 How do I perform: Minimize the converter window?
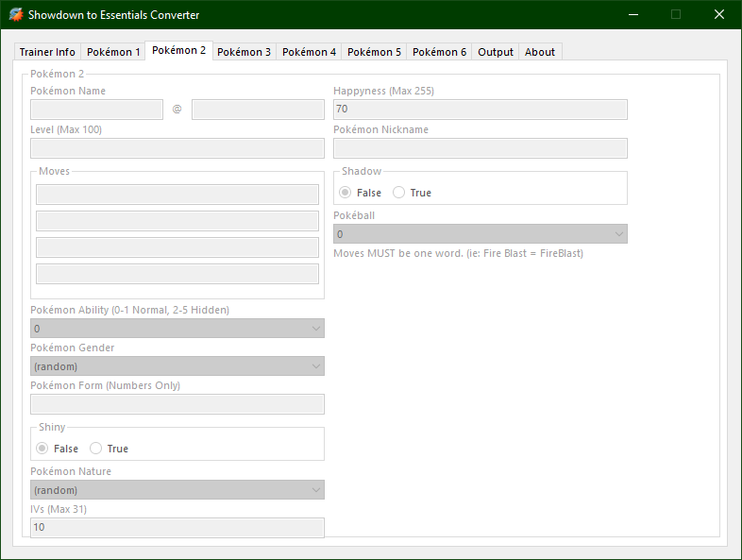632,14
